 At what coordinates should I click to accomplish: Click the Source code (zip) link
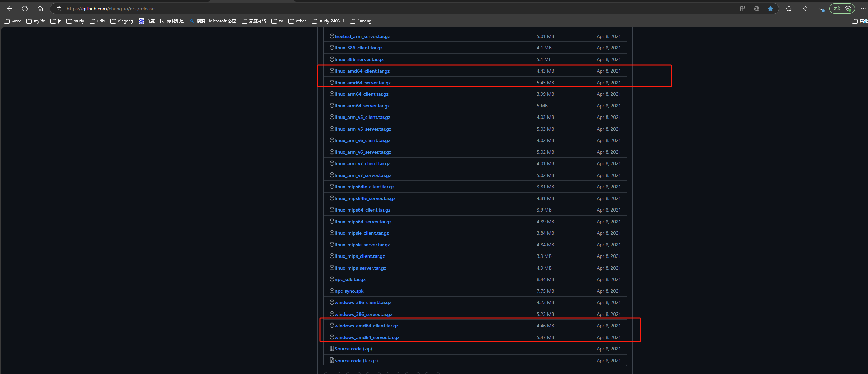pyautogui.click(x=353, y=349)
